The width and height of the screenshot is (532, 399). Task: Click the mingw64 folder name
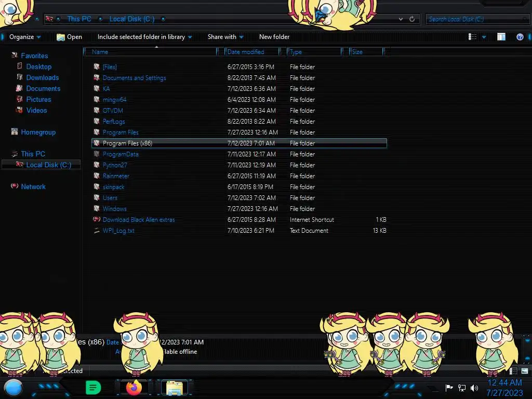coord(114,99)
